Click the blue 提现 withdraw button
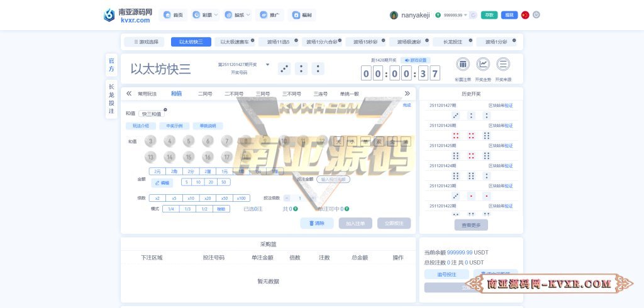 (x=509, y=15)
